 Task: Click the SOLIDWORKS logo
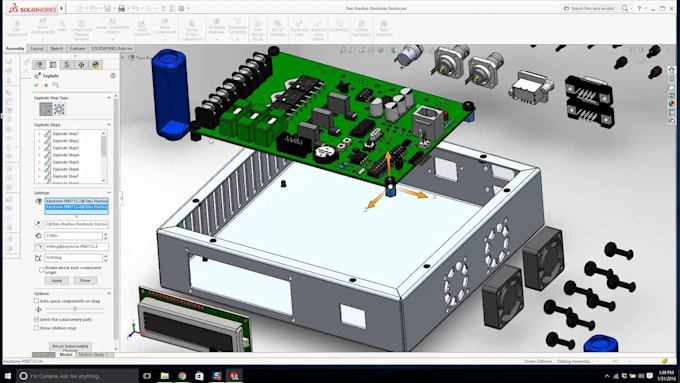(x=33, y=8)
